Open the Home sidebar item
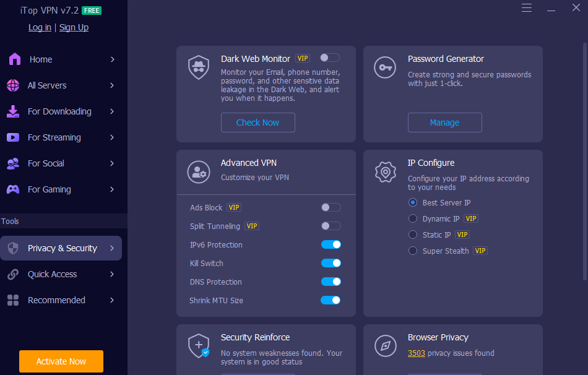Image resolution: width=588 pixels, height=375 pixels. click(41, 59)
